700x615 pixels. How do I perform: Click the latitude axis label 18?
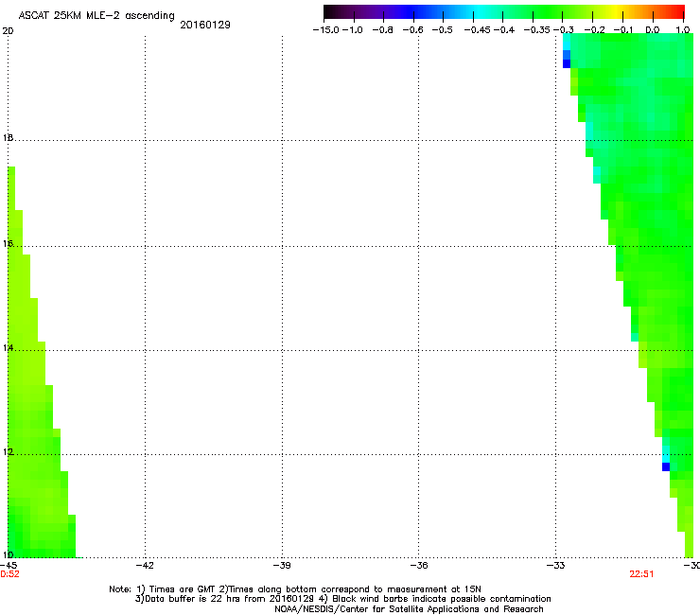[8, 137]
